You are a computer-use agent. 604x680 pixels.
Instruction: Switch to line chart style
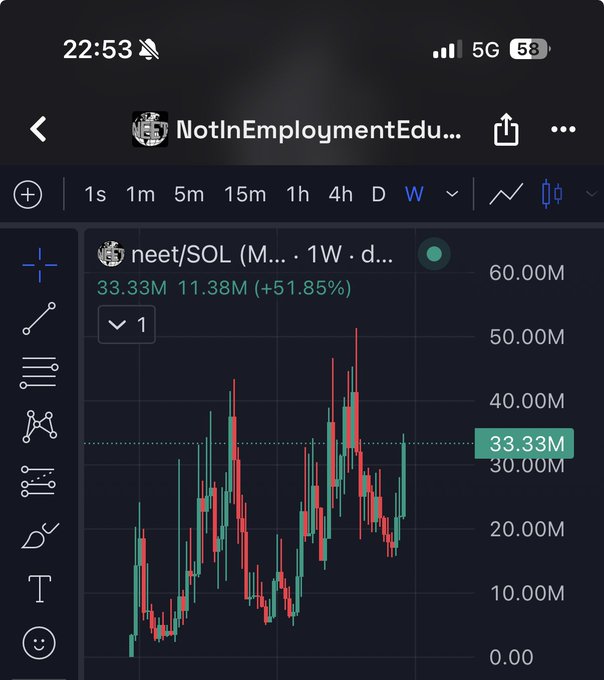(x=506, y=194)
